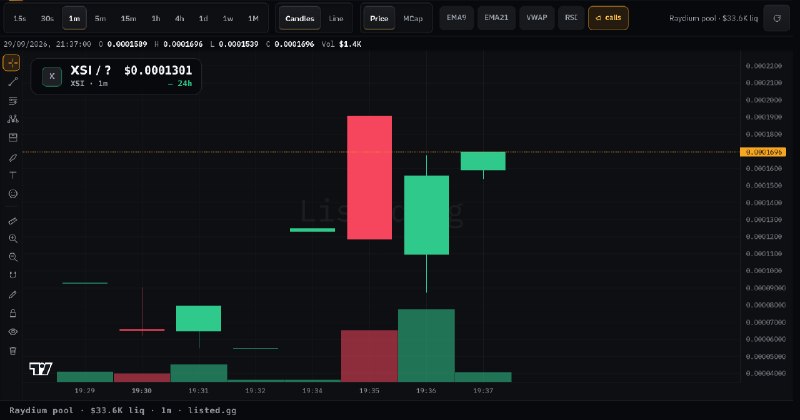Pick the ruler measure tool
This screenshot has width=800, height=420.
[x=13, y=221]
